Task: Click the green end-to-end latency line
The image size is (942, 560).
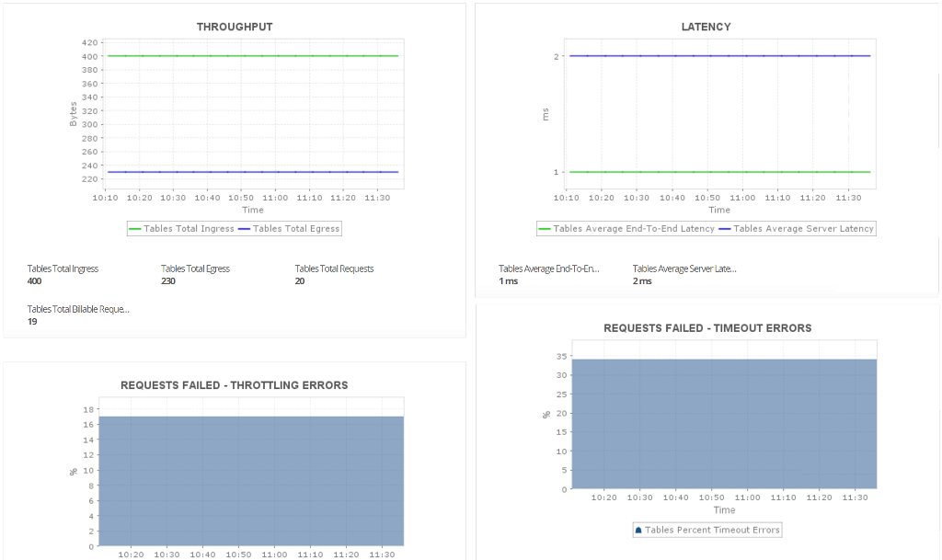Action: point(719,172)
